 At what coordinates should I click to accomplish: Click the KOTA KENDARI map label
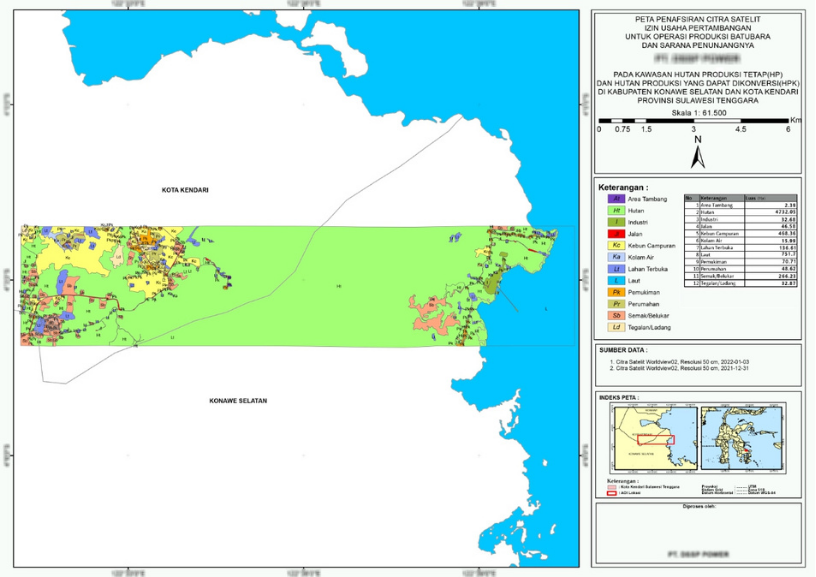point(191,189)
